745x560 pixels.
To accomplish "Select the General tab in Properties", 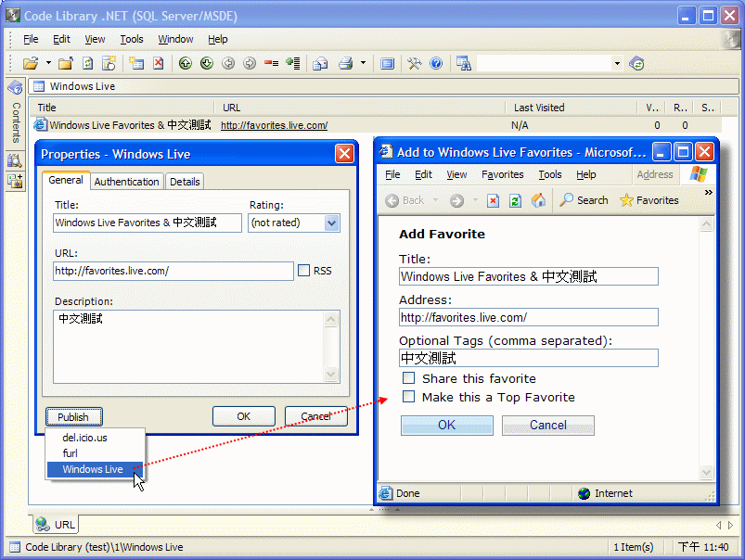I will pyautogui.click(x=66, y=180).
